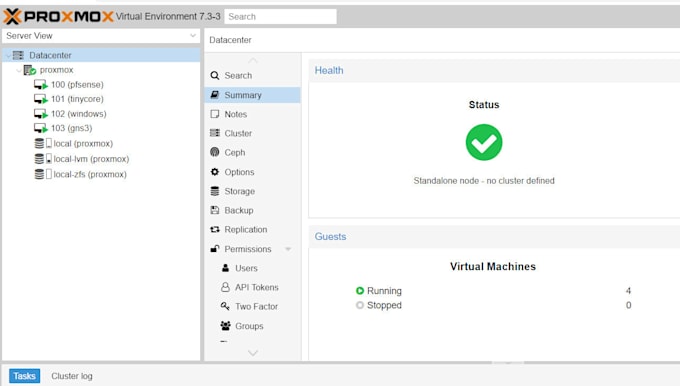The width and height of the screenshot is (680, 386).
Task: Select Datacenter in the tree
Action: (101, 55)
